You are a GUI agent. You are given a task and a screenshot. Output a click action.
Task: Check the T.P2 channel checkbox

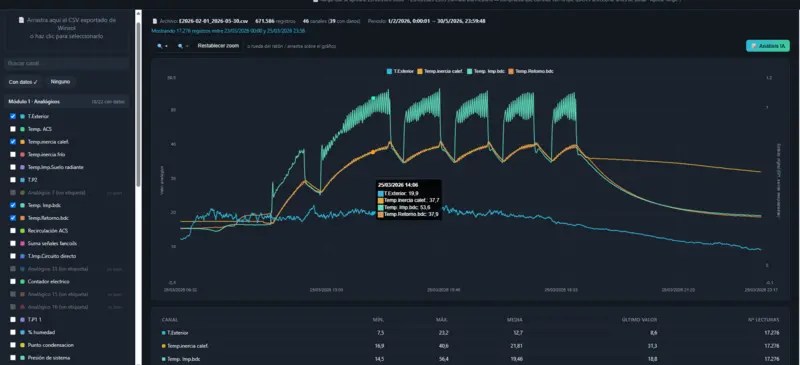(x=13, y=180)
